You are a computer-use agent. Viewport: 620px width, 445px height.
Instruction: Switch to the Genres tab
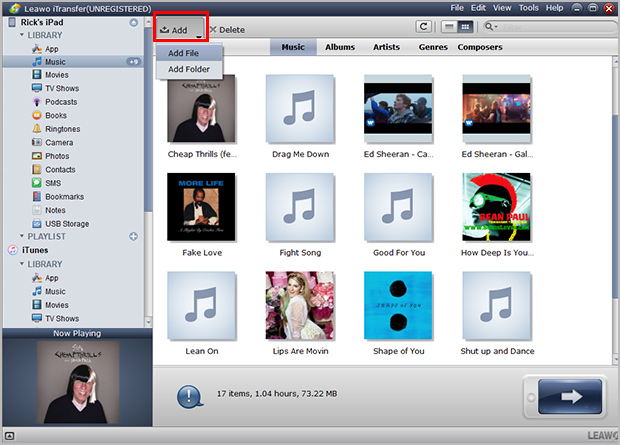click(x=433, y=47)
